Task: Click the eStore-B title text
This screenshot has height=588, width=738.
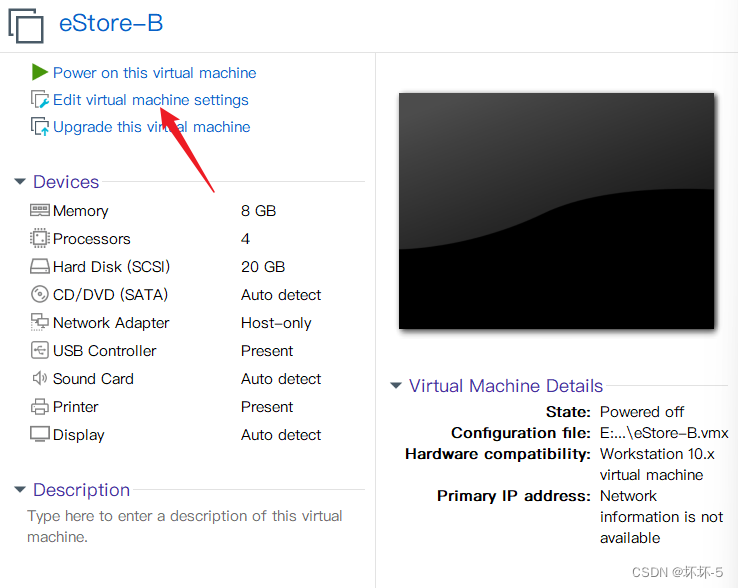Action: tap(111, 23)
